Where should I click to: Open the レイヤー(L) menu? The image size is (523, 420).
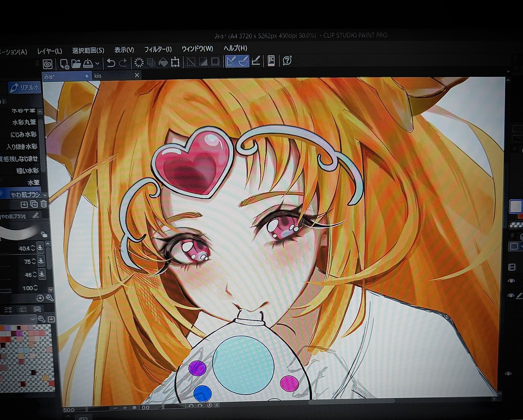[x=50, y=51]
